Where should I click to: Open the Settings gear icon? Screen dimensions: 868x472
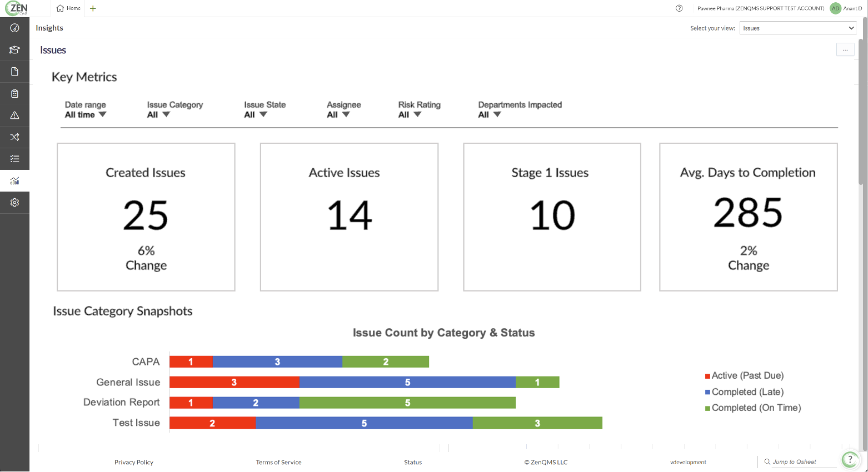pyautogui.click(x=14, y=202)
